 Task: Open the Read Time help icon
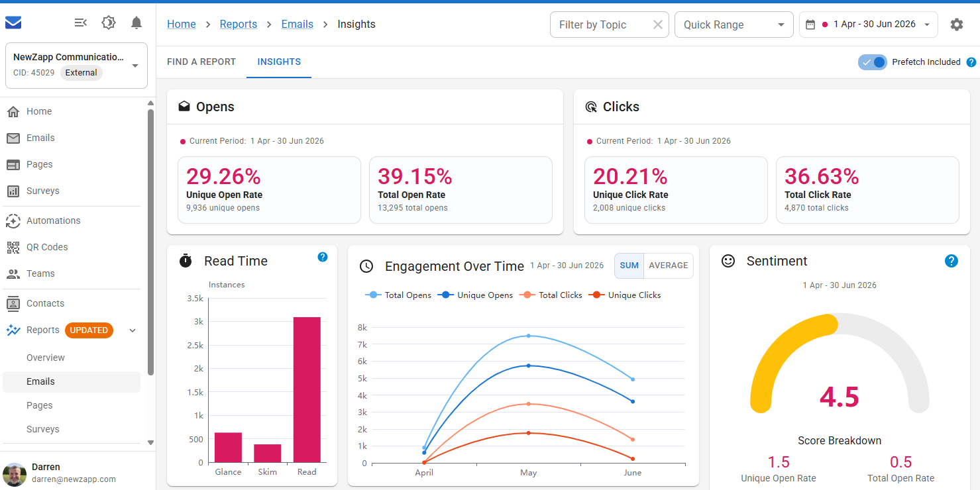pos(323,257)
